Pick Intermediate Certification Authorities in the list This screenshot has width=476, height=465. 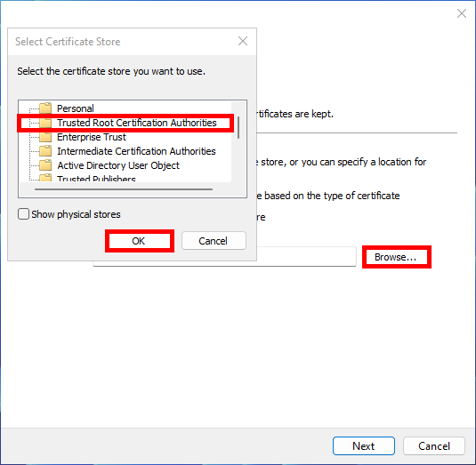click(x=136, y=151)
